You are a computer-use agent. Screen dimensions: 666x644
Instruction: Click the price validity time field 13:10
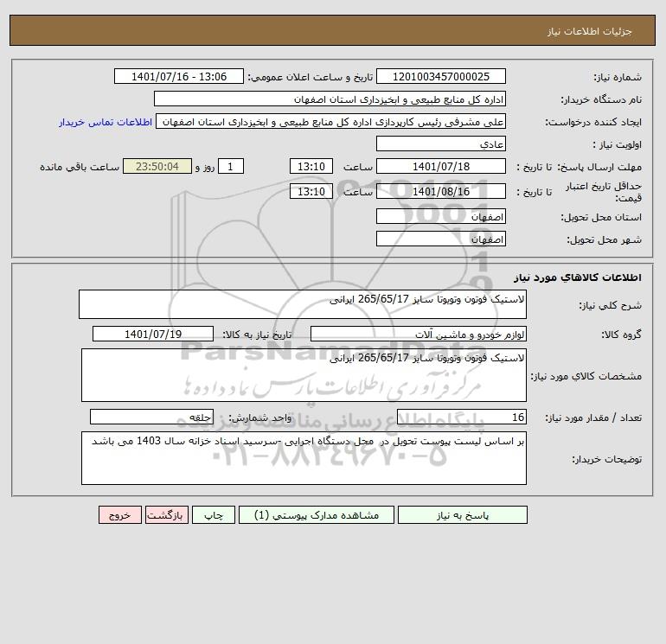pos(311,191)
